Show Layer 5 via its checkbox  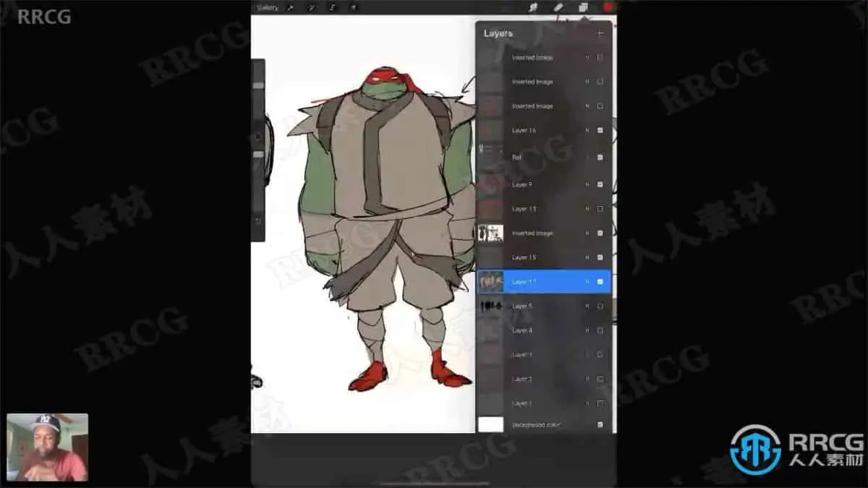click(600, 306)
